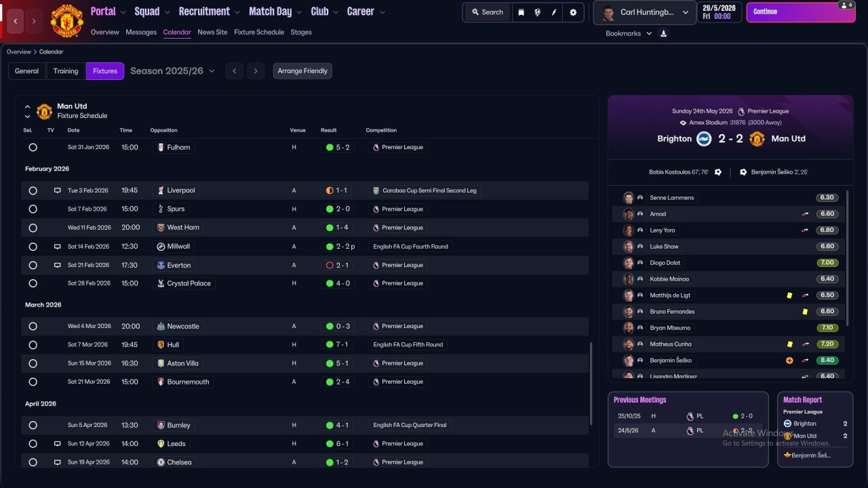The image size is (868, 488).
Task: Click the Aston Villa club badge
Action: point(161,363)
